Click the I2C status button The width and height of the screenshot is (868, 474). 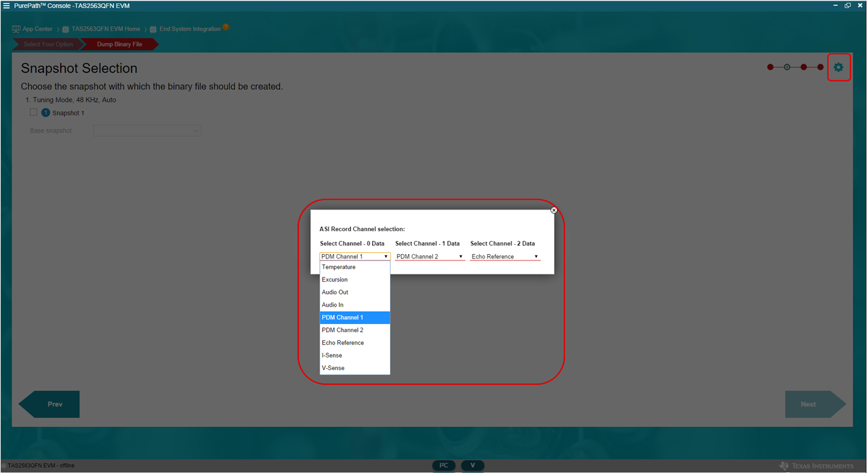(x=444, y=465)
